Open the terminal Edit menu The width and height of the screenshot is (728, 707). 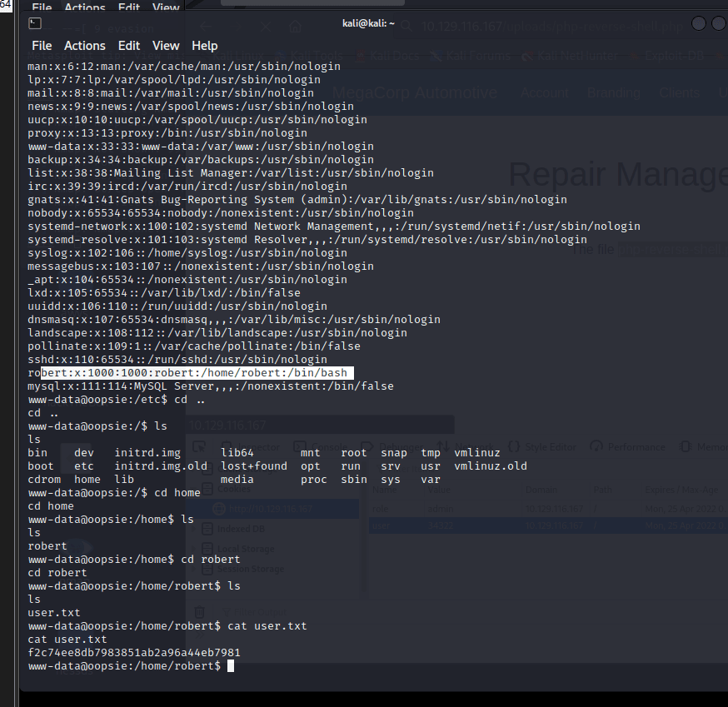(129, 46)
